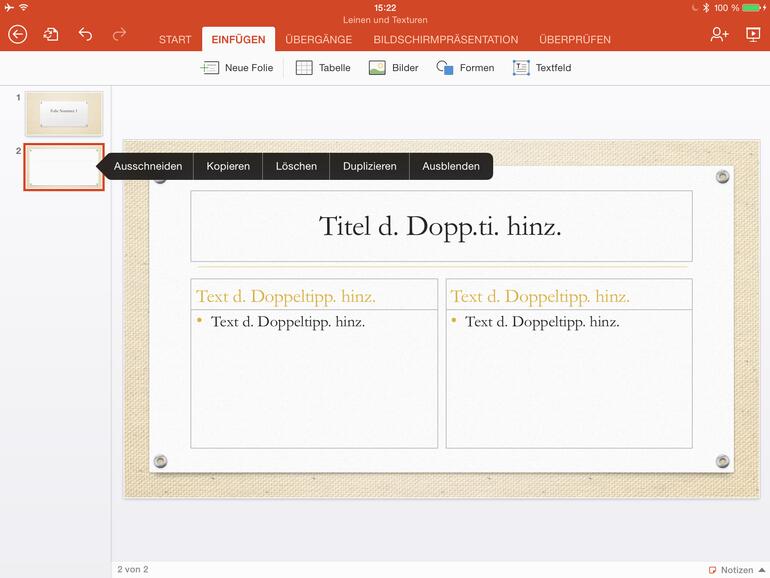Select slide 1 thumbnail
Screen dimensions: 770x578
tap(64, 112)
